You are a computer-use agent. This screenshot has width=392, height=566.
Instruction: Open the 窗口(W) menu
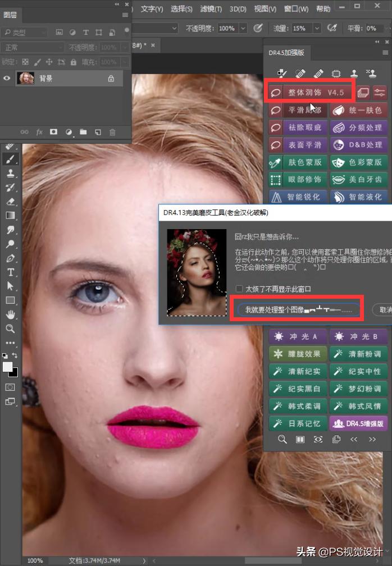tap(296, 9)
